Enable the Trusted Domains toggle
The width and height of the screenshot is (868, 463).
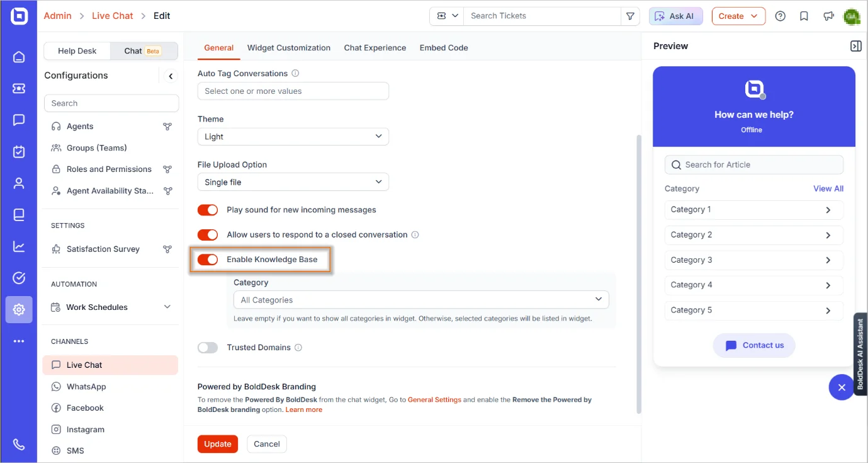point(208,348)
